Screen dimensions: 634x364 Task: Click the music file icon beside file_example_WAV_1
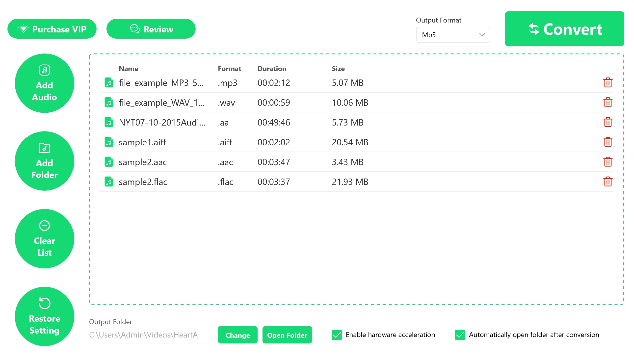pos(109,102)
